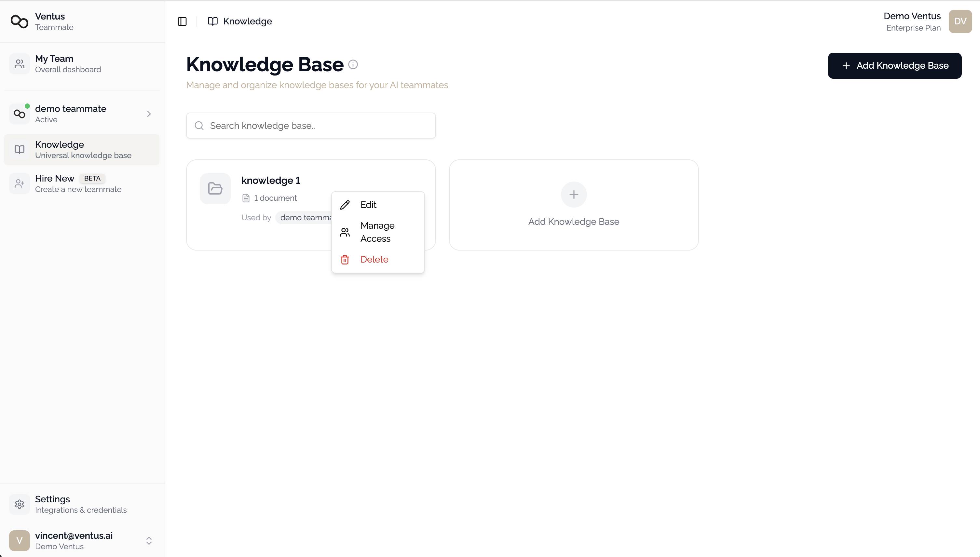Viewport: 980px width, 557px height.
Task: Click the search knowledge base input field
Action: coord(311,126)
